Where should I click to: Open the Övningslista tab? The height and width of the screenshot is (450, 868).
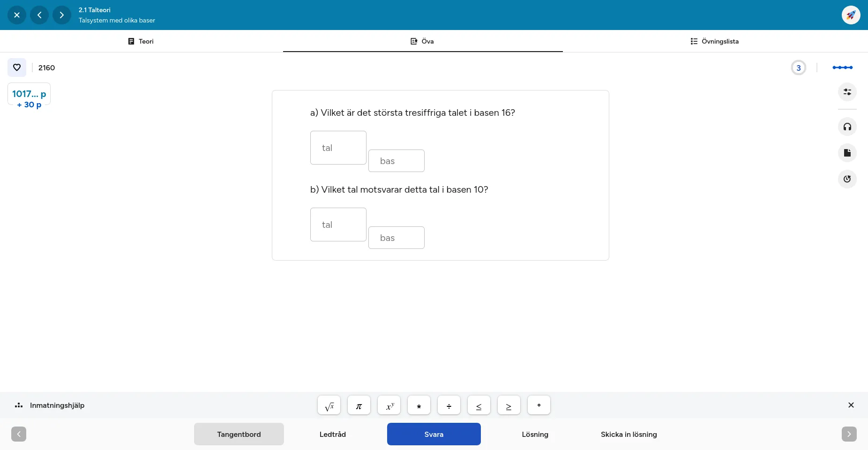[715, 41]
